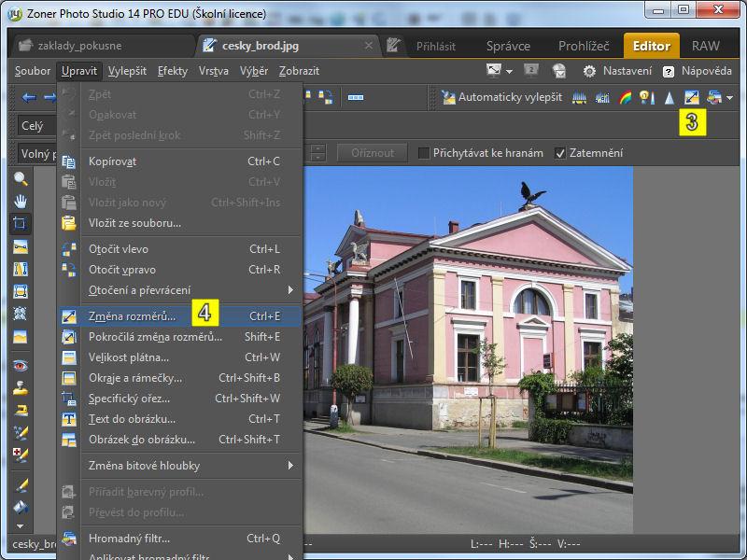Open the new tab icon button
The width and height of the screenshot is (747, 560).
coord(393,46)
